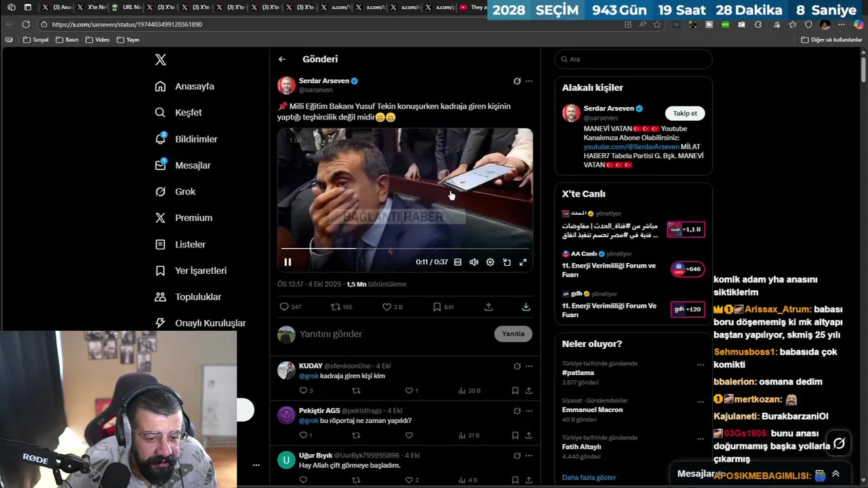Bookmark the post with 841 saves
The width and height of the screenshot is (868, 488).
443,307
